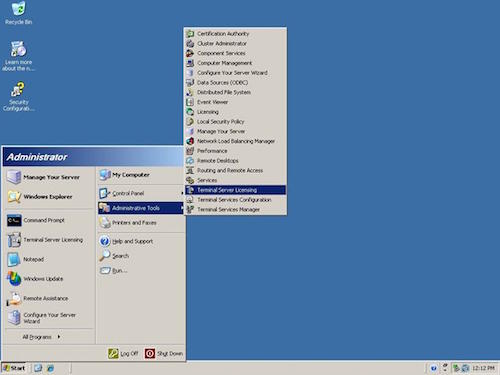Click the Terminal Services Manager icon
The image size is (500, 375).
click(x=190, y=209)
